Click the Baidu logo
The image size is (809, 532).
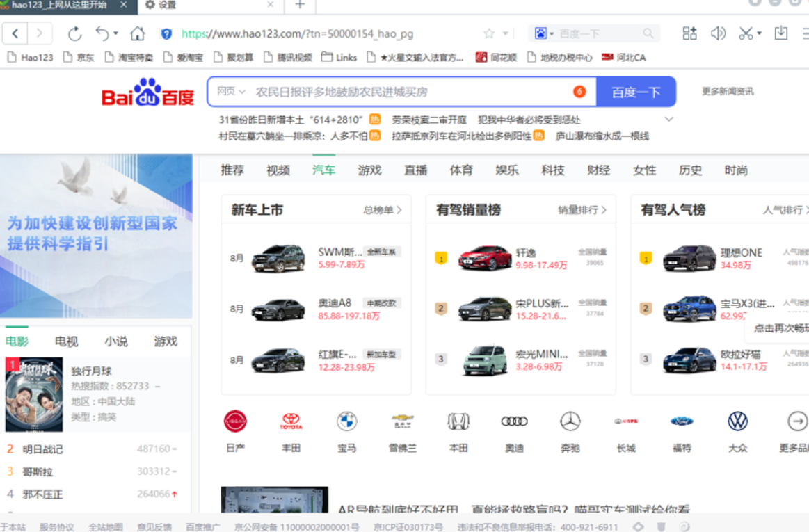(x=147, y=92)
